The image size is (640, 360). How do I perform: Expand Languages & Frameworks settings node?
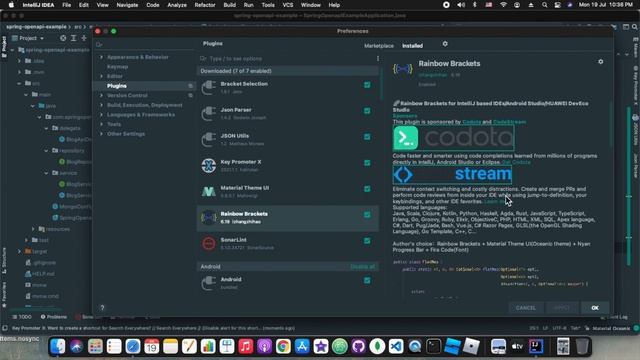[x=102, y=115]
